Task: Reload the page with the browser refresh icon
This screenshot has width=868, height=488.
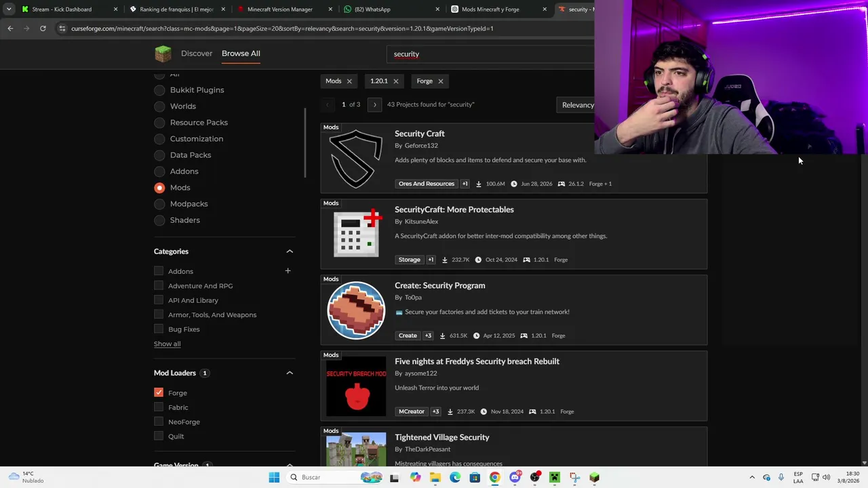Action: click(43, 28)
